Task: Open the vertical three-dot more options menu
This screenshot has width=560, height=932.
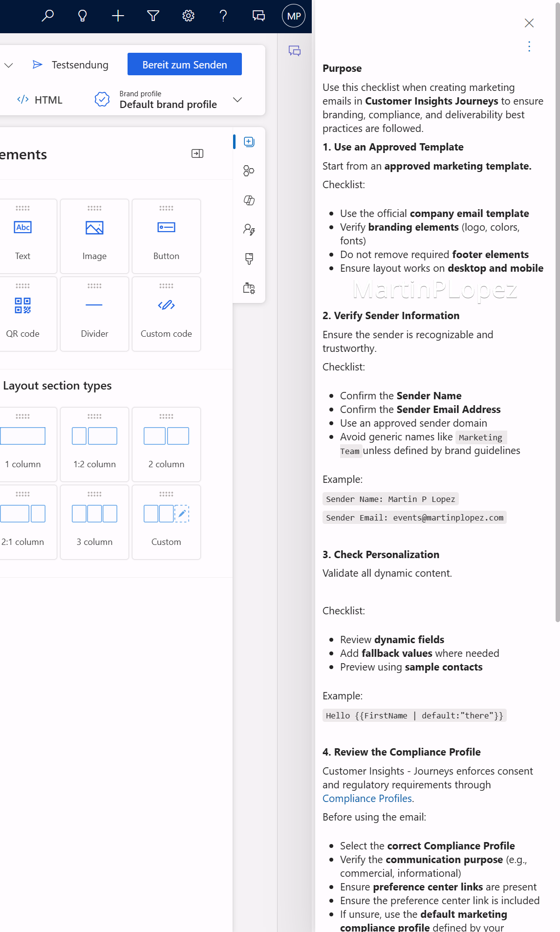Action: pos(529,46)
